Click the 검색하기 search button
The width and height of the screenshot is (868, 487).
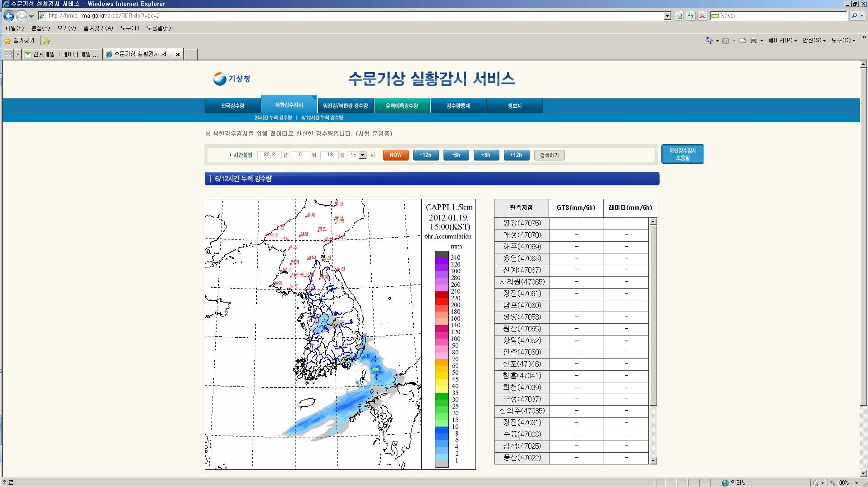[549, 155]
